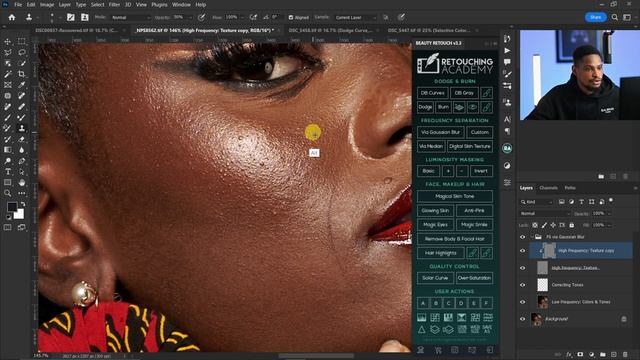Select the Clone Stamp tool

pyautogui.click(x=22, y=128)
